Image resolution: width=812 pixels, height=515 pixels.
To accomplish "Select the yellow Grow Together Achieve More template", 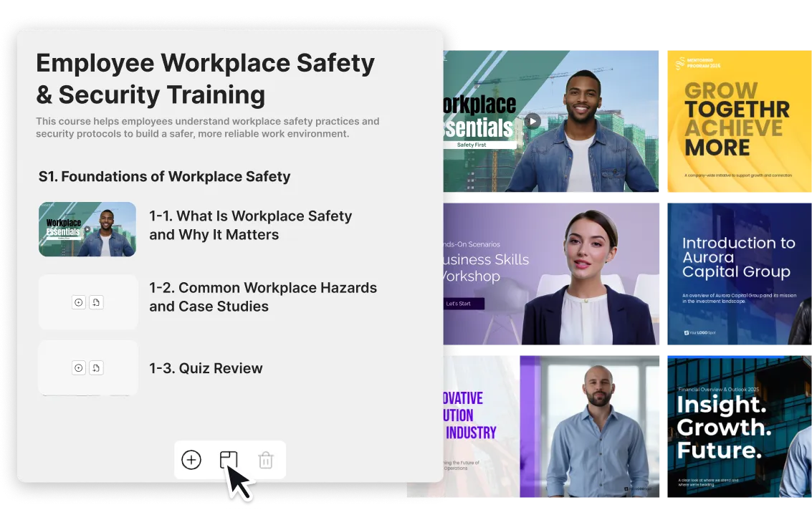I will 740,121.
